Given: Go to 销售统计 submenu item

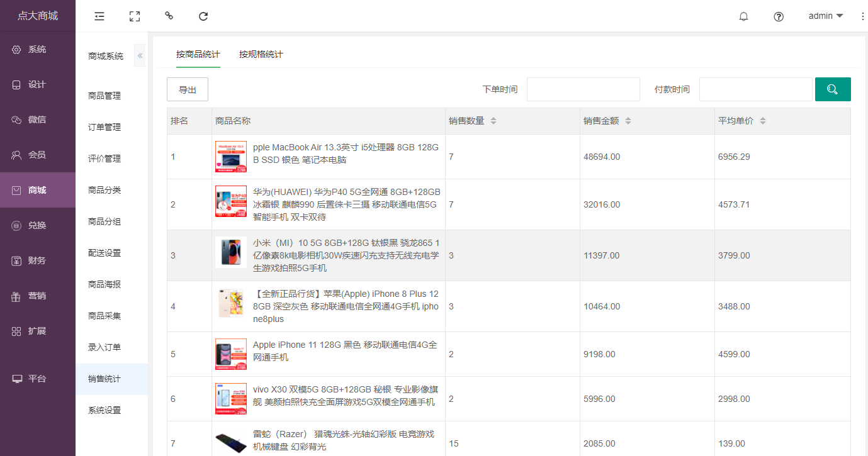Looking at the screenshot, I should pyautogui.click(x=112, y=379).
